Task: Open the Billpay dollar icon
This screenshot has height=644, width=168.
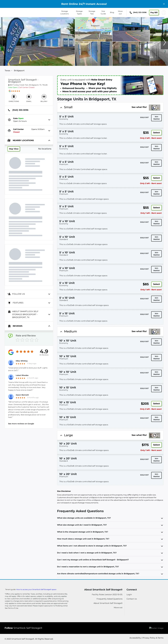Action: [44, 97]
